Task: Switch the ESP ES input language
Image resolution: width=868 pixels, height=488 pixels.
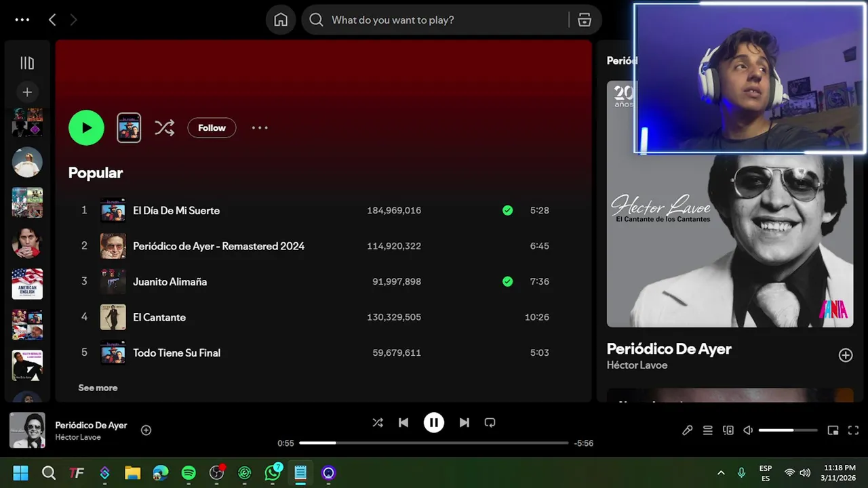Action: pos(766,473)
